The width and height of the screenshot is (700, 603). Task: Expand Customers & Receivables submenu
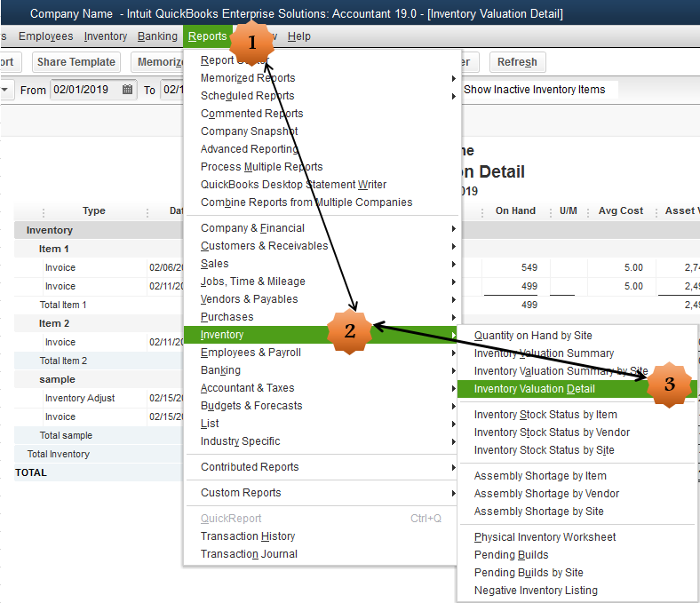pos(322,246)
